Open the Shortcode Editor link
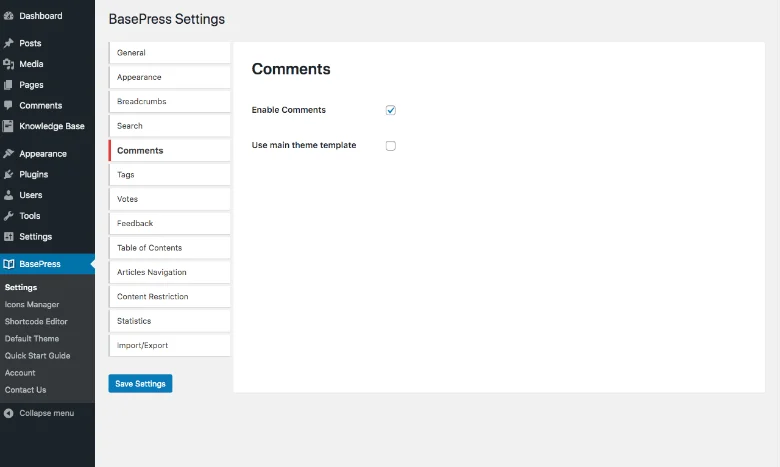The image size is (780, 467). coord(36,322)
